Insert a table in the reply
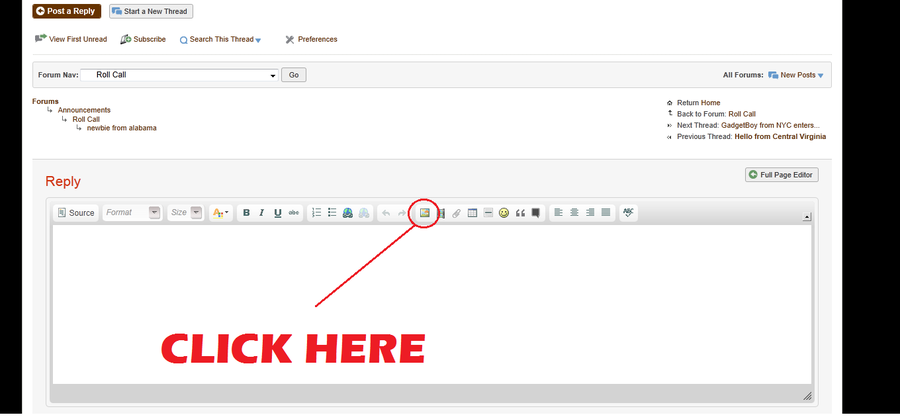The height and width of the screenshot is (417, 900). pos(472,213)
